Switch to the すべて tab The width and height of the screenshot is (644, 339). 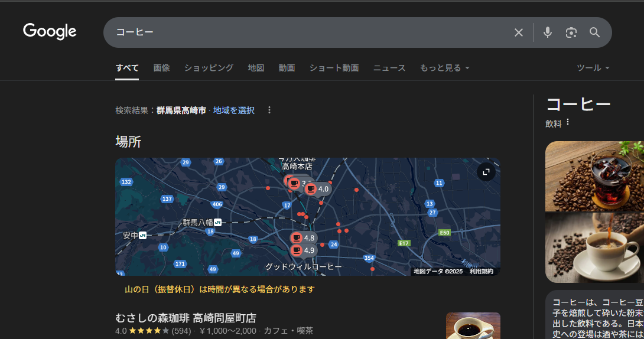point(127,68)
